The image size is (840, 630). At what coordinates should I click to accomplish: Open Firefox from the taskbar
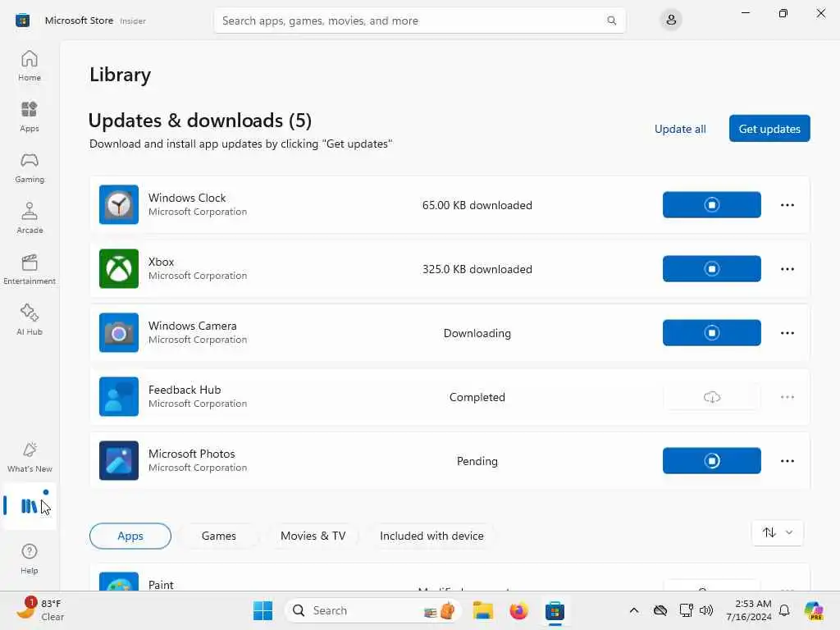518,610
